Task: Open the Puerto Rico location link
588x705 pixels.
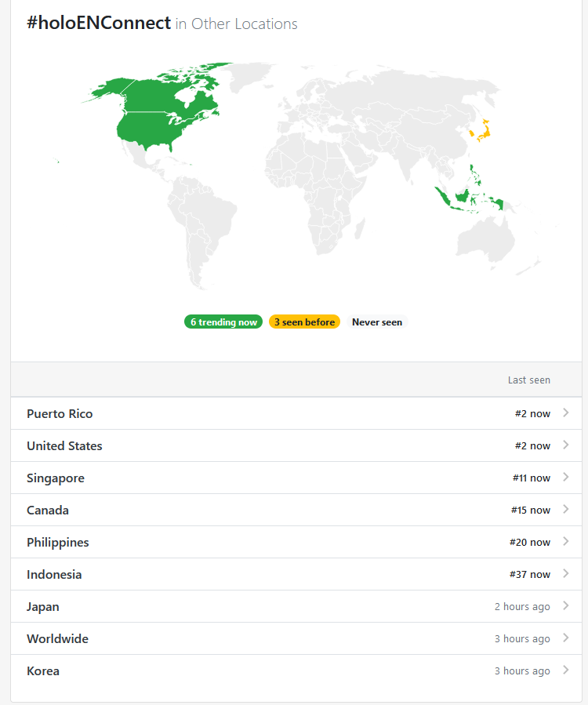Action: [x=60, y=414]
